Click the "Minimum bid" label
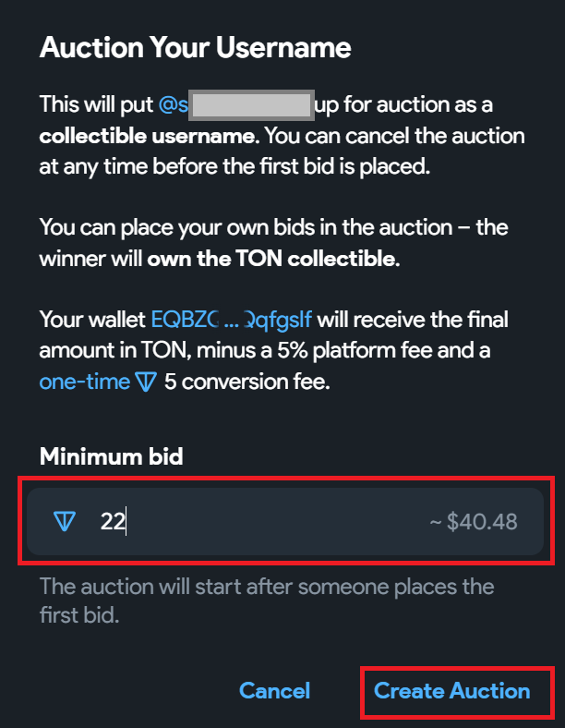This screenshot has height=728, width=565. pyautogui.click(x=111, y=455)
